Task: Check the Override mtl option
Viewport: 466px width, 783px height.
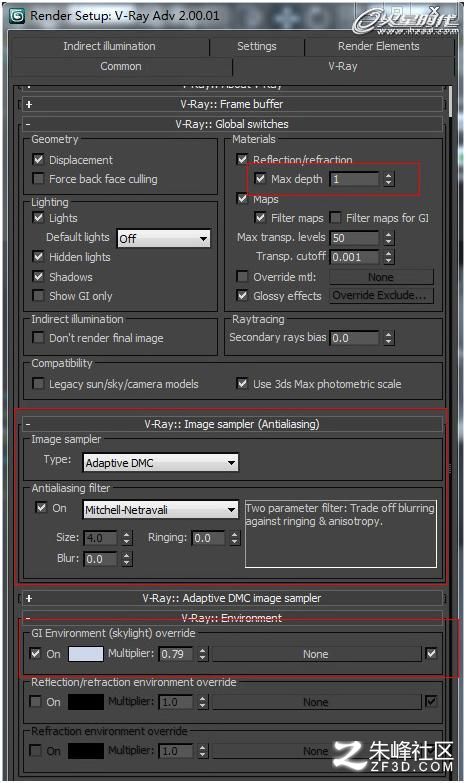Action: 242,276
